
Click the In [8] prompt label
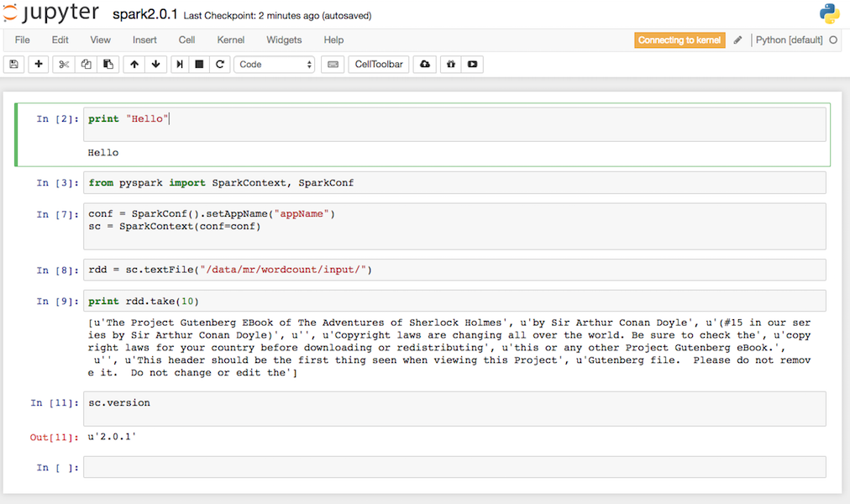pyautogui.click(x=57, y=270)
